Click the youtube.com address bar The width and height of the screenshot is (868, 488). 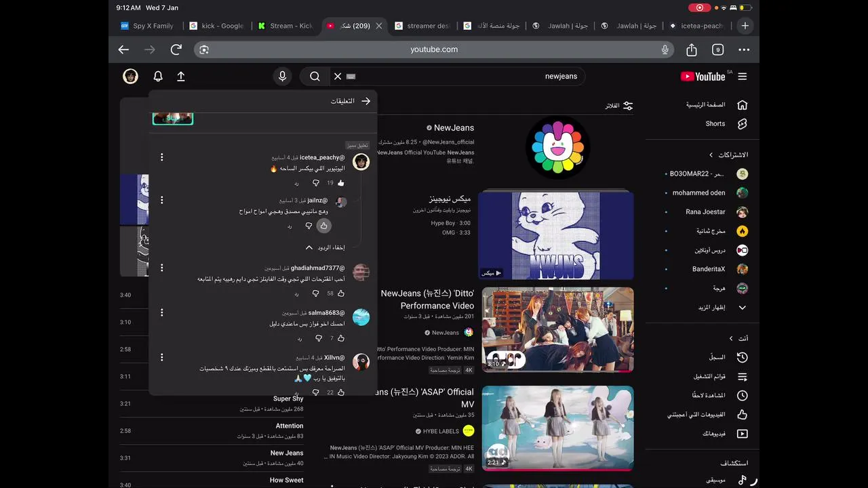point(434,49)
